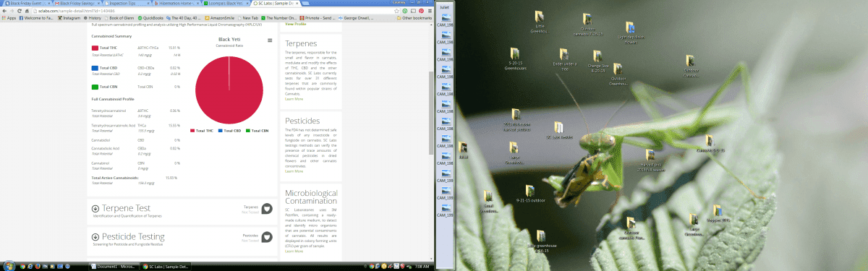Open the Instagram bookmark
Screen dimensions: 868x271
point(69,18)
